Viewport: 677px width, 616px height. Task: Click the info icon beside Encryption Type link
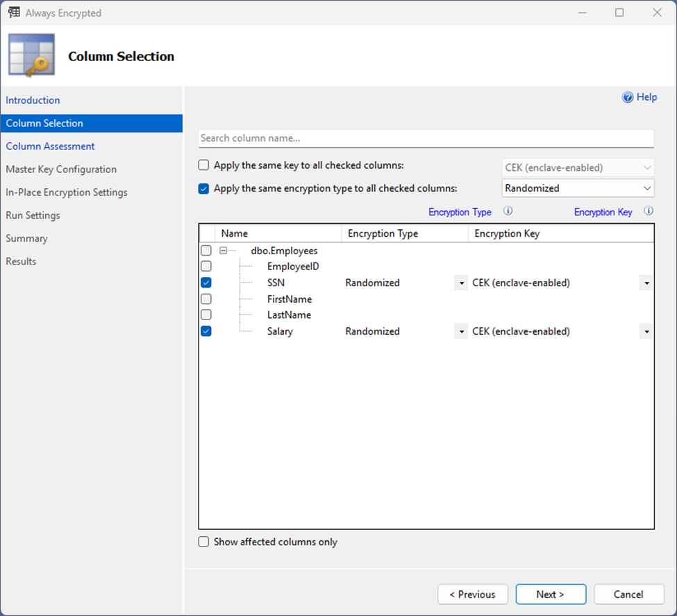click(x=508, y=211)
